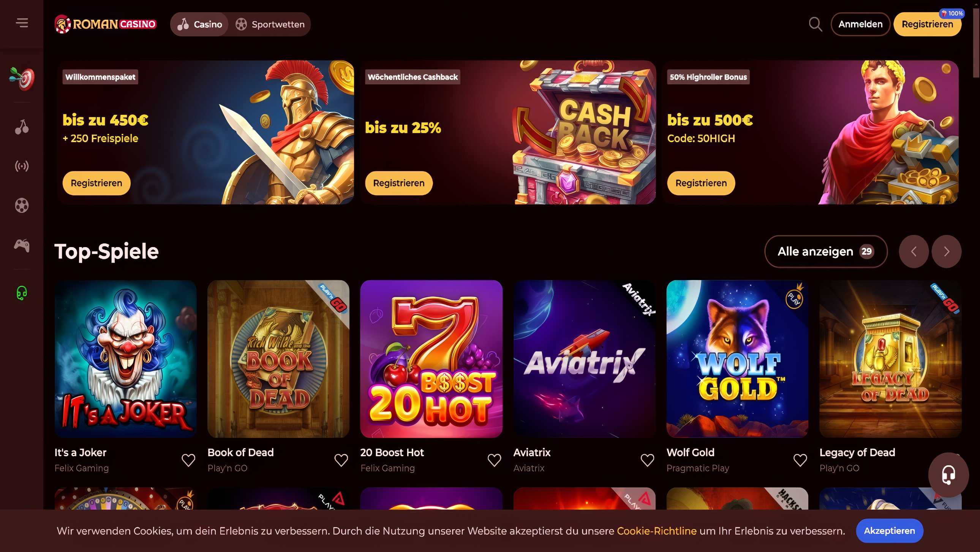Screen dimensions: 980x552
Task: Go to previous Top-Spiele games arrow
Action: point(914,252)
